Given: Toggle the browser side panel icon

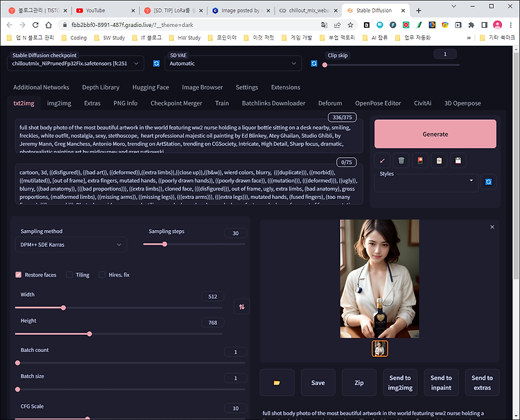Looking at the screenshot, I should point(484,25).
